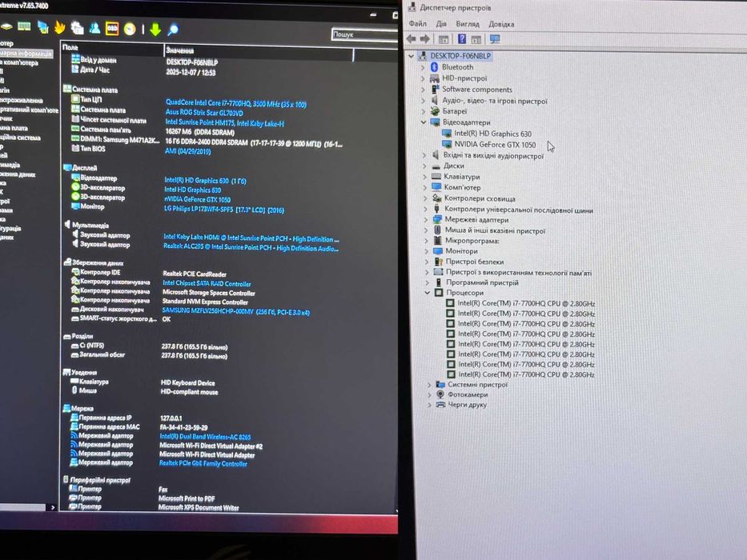This screenshot has width=747, height=560.
Task: Click the green download arrow in AIDA64 toolbar
Action: click(155, 30)
